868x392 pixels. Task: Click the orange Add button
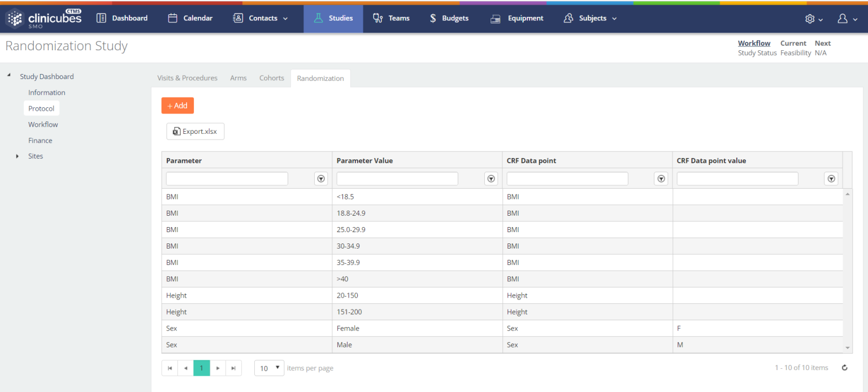[x=177, y=106]
